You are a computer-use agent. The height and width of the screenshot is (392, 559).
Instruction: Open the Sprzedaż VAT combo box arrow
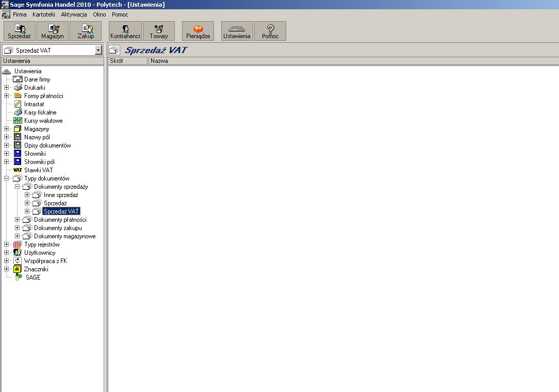click(98, 51)
